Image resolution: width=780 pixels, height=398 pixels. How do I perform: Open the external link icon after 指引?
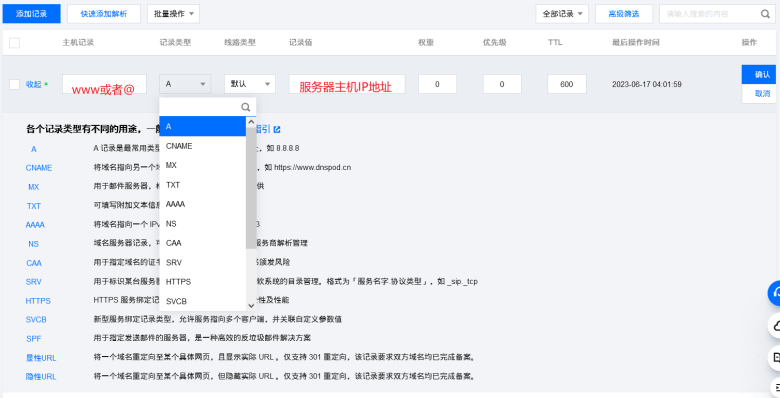pyautogui.click(x=277, y=129)
